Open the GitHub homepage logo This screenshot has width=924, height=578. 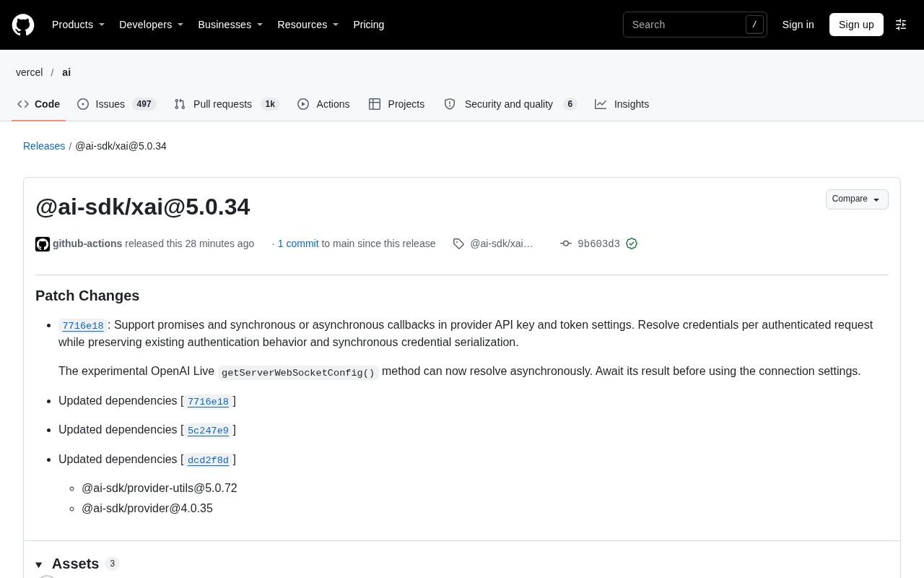click(23, 25)
